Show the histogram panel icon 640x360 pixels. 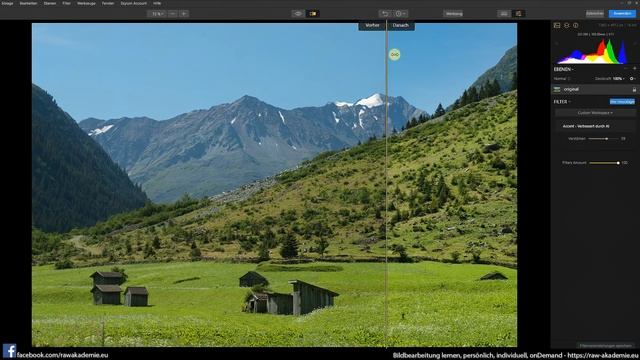tap(557, 25)
